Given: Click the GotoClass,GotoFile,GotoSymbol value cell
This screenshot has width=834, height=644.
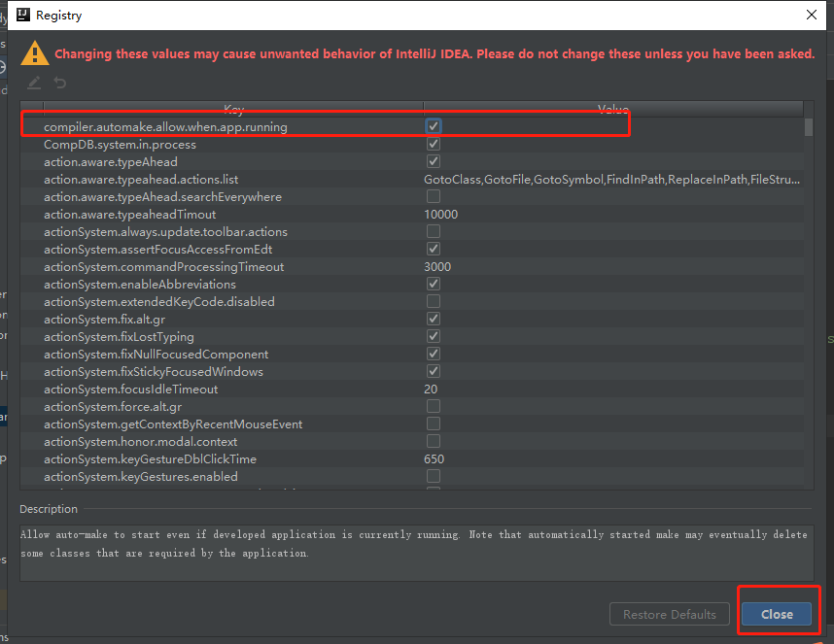Looking at the screenshot, I should coord(611,180).
